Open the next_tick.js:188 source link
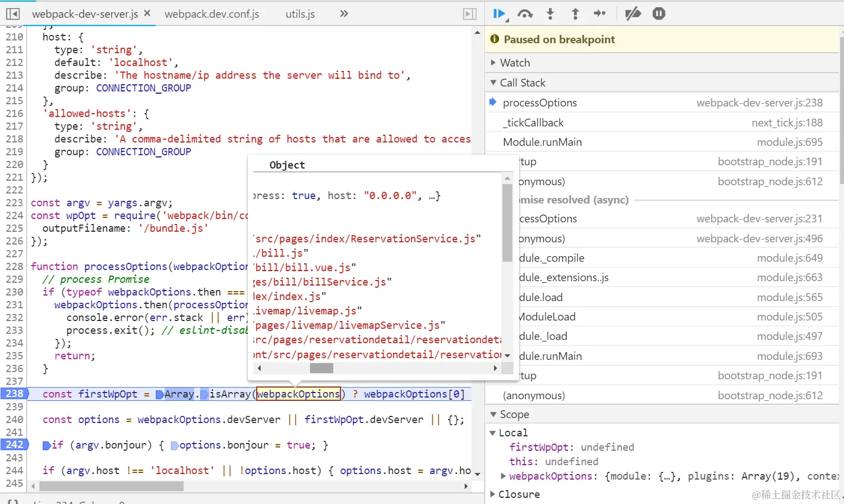 click(x=787, y=123)
